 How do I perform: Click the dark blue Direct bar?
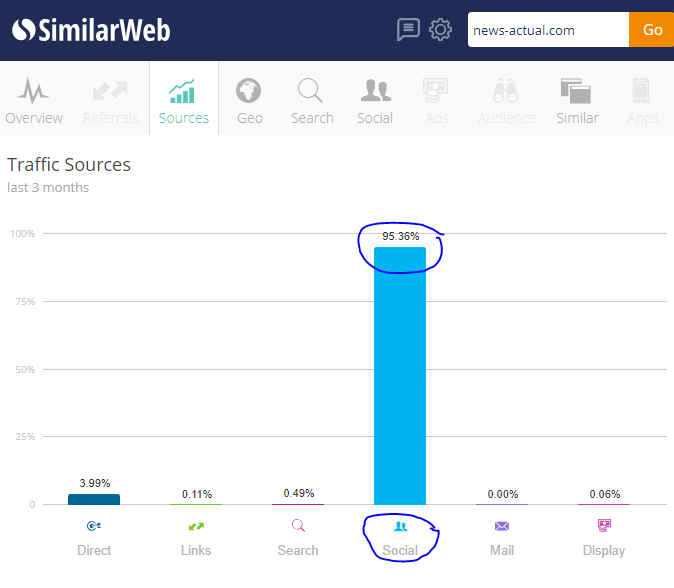(x=94, y=499)
